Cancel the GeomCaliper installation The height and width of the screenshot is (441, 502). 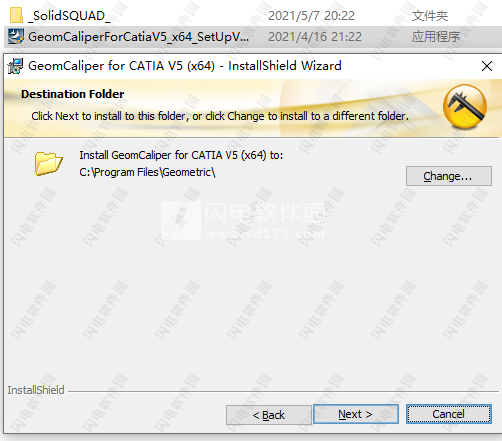[449, 414]
